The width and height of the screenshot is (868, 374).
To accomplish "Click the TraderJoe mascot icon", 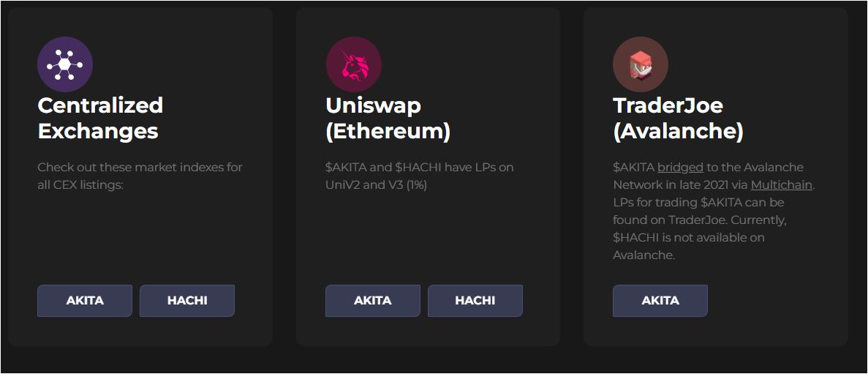I will coord(641,64).
